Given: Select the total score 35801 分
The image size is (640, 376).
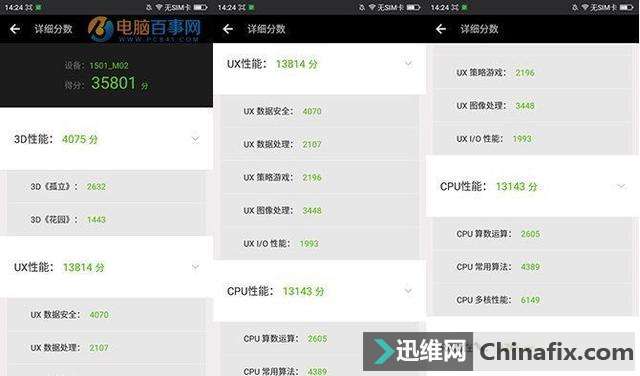Looking at the screenshot, I should tap(120, 83).
